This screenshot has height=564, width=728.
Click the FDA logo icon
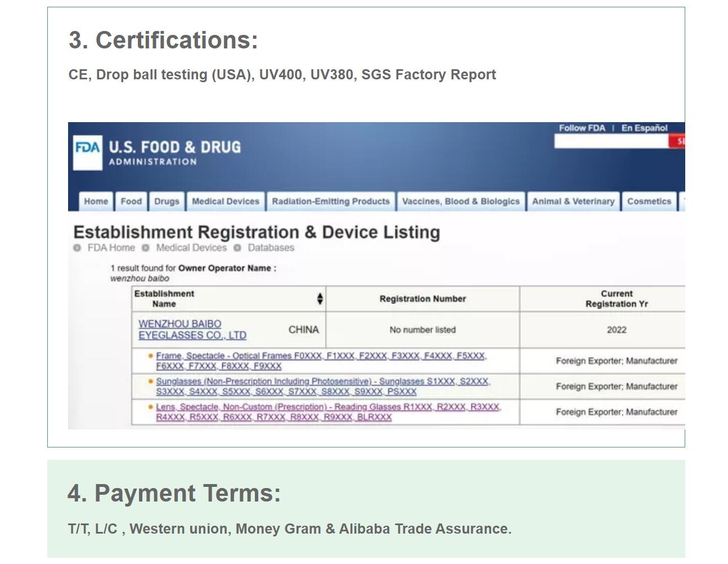click(88, 153)
